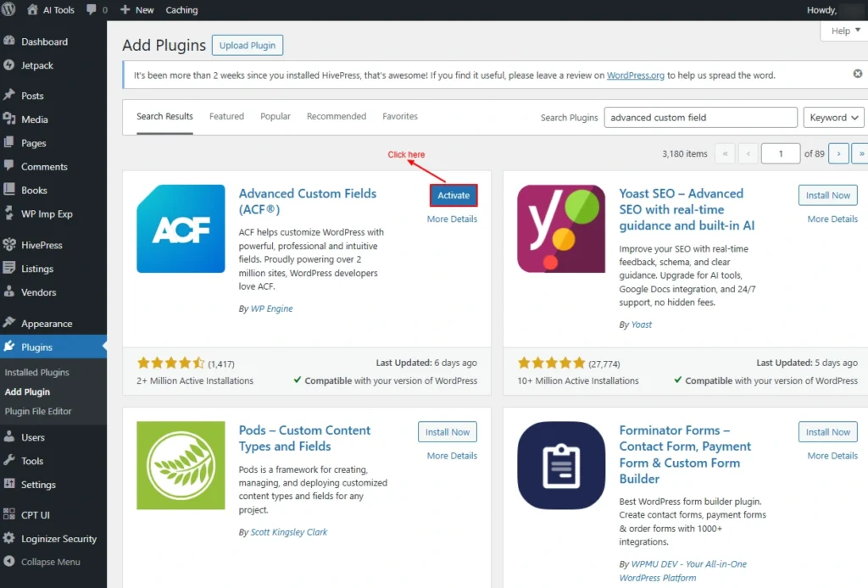Open Loginizer Security in sidebar

(x=58, y=539)
